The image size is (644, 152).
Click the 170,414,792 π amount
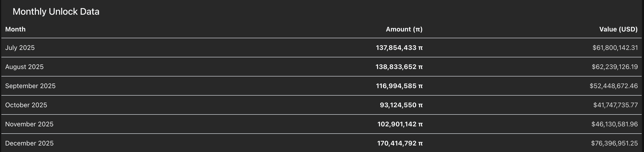point(400,143)
